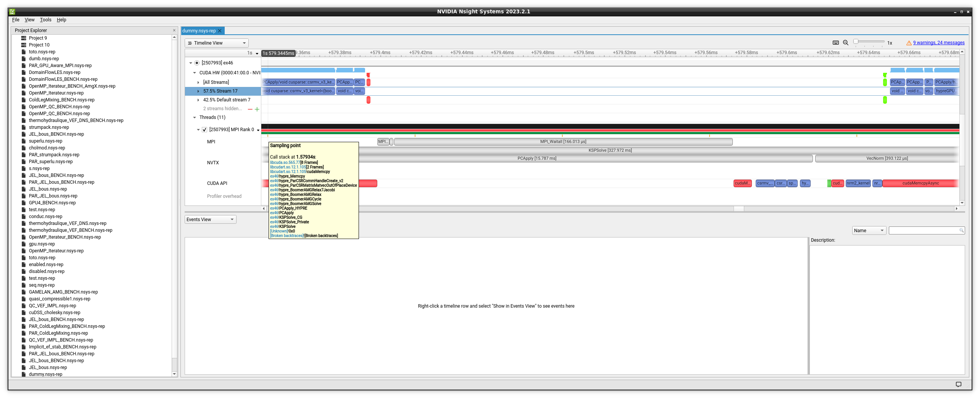Select the PCApply [15.787 ms] NVTX bar
Image resolution: width=980 pixels, height=398 pixels.
537,159
